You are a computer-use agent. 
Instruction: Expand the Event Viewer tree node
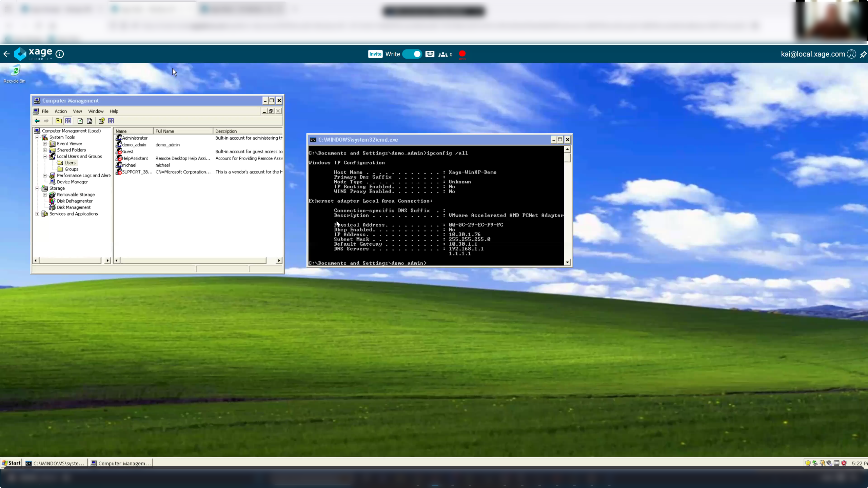(45, 144)
